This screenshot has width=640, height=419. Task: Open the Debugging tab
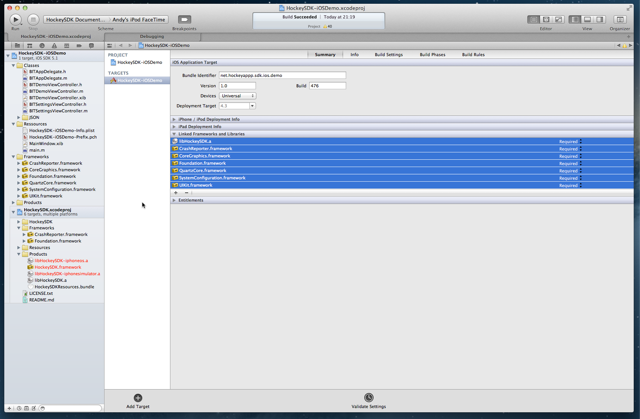point(152,36)
